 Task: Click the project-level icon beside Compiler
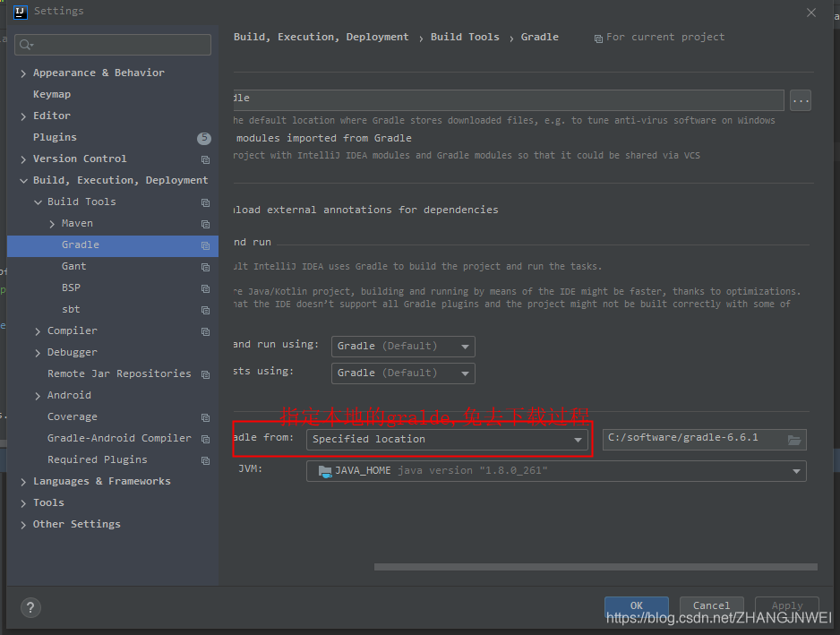[205, 331]
